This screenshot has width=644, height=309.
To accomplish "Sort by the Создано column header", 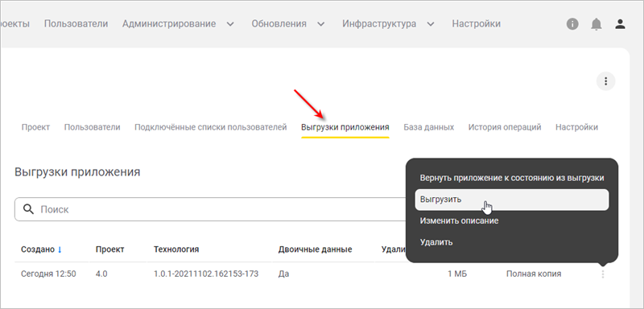I will [38, 249].
